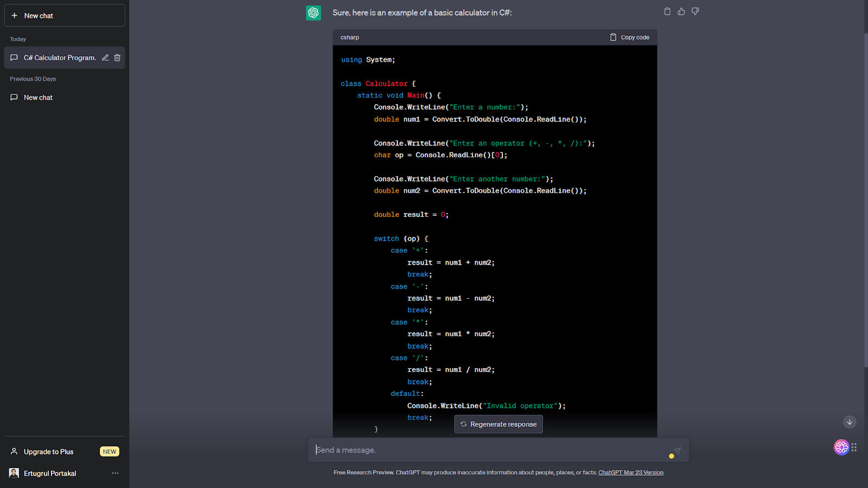Jump to bottom with the down arrow button
868x488 pixels.
tap(850, 422)
